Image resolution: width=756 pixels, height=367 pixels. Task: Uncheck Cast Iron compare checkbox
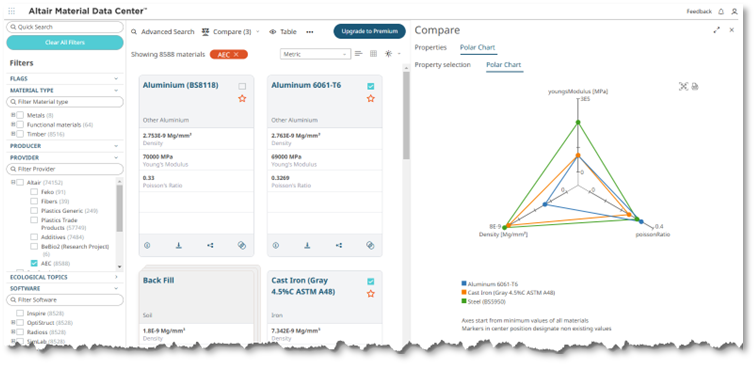pyautogui.click(x=370, y=282)
